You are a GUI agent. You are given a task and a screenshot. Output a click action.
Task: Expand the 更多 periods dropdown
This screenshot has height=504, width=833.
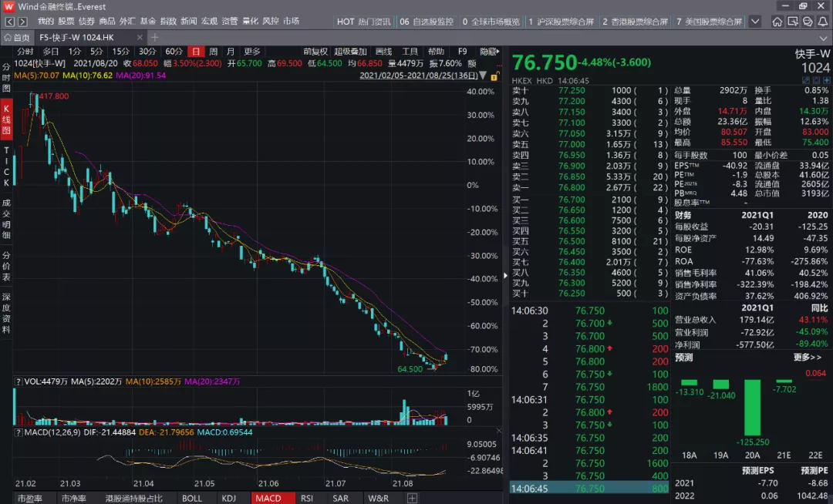252,52
